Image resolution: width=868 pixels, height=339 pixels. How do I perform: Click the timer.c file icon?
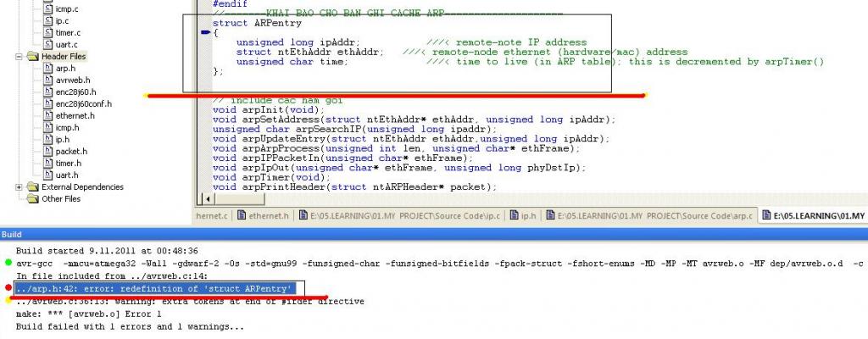pyautogui.click(x=48, y=33)
